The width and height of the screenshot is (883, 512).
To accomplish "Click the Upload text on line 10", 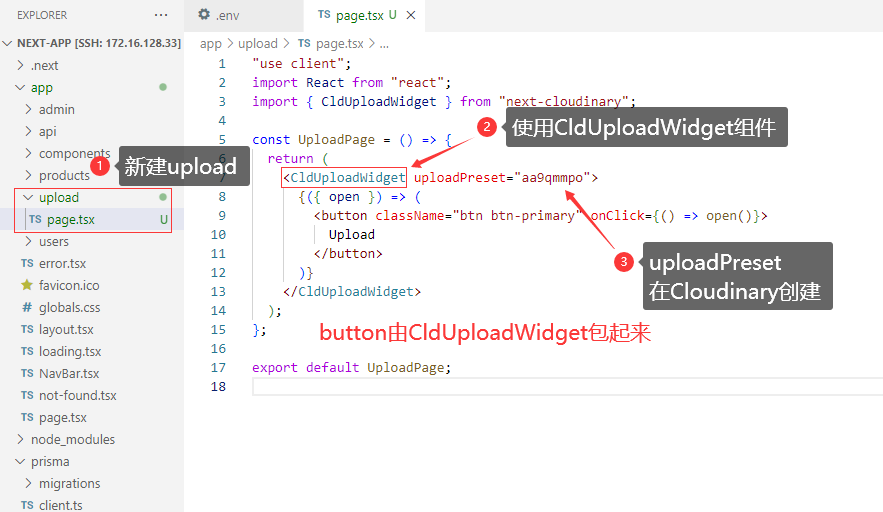I will pyautogui.click(x=351, y=235).
